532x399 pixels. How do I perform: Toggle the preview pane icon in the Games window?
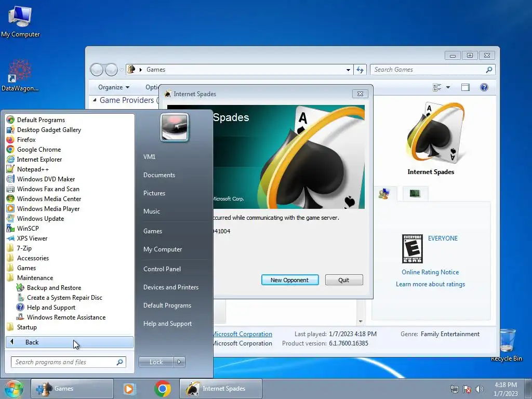coord(465,87)
